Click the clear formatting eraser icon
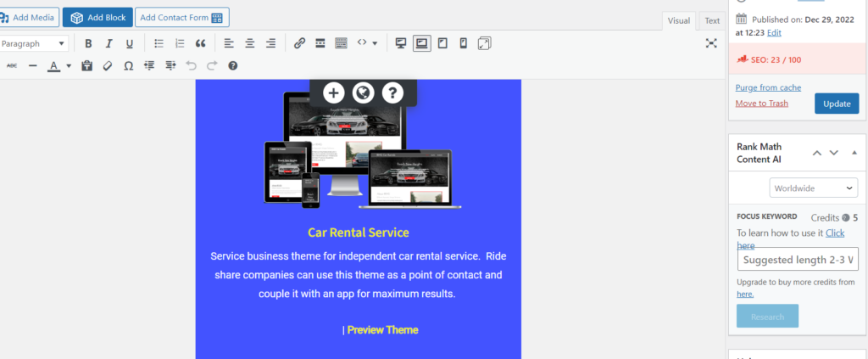The height and width of the screenshot is (359, 868). click(x=107, y=65)
